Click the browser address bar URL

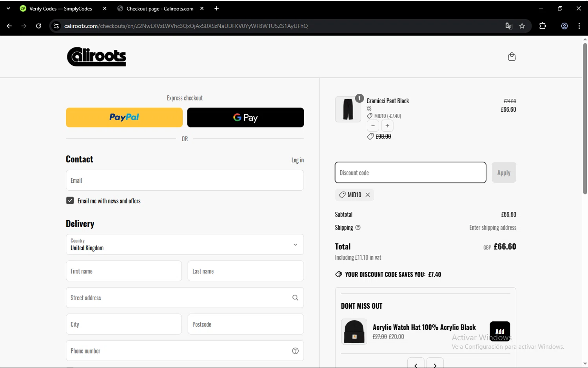click(x=186, y=26)
